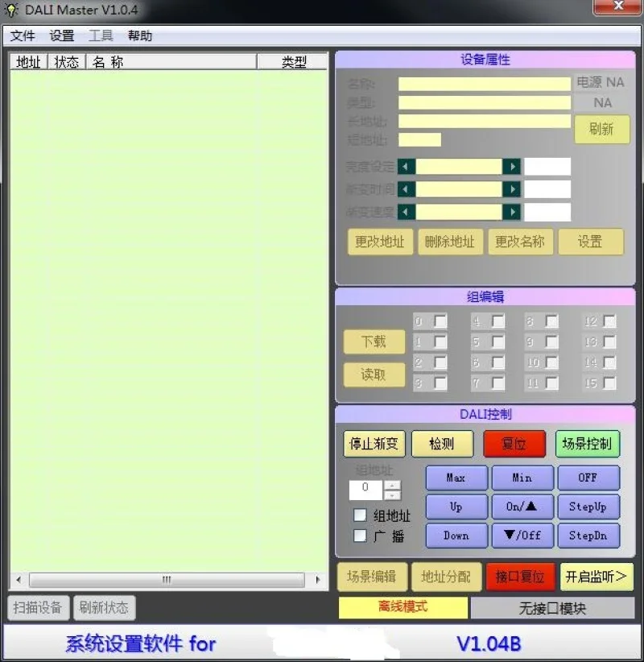Click the 检测 button
Viewport: 644px width, 662px height.
point(442,444)
